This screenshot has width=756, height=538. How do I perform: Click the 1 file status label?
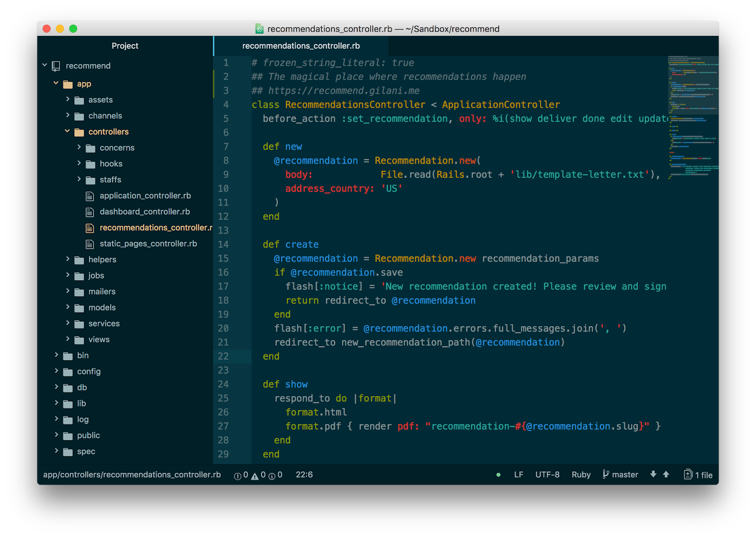704,475
